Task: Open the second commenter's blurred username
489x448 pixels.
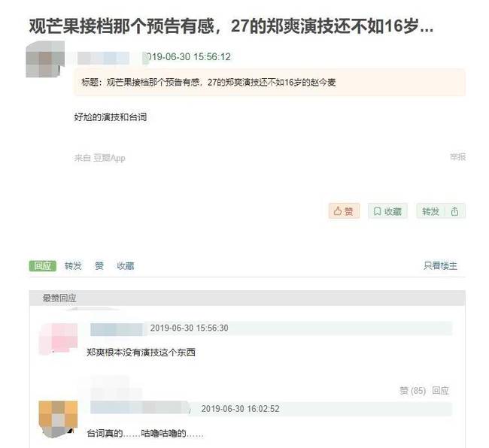Action: [139, 408]
